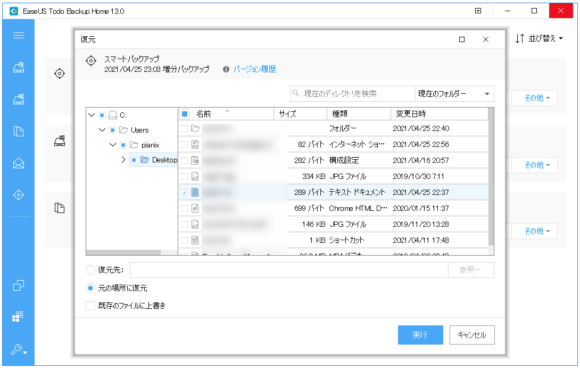Check the インターネット ショートカット row checkbox

point(184,145)
